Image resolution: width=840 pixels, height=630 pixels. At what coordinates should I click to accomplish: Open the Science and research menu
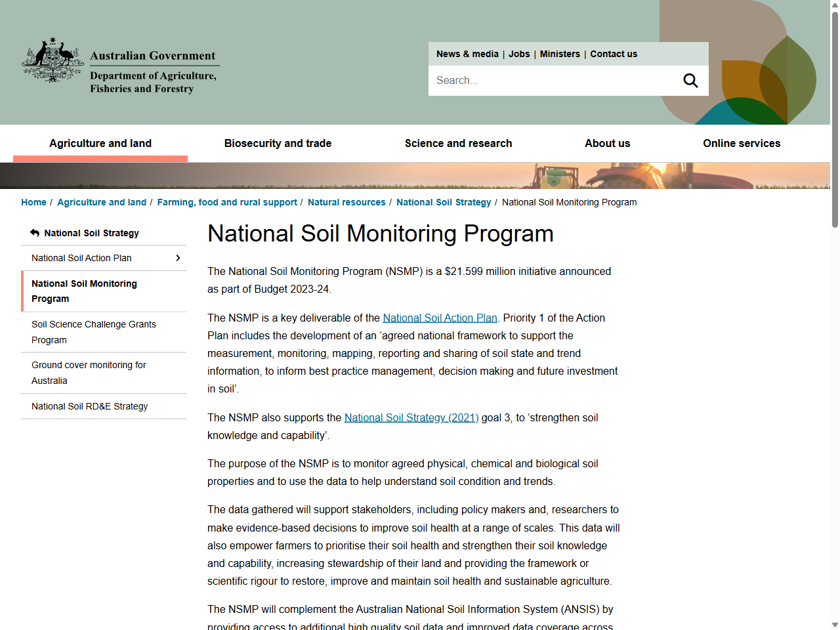tap(458, 143)
